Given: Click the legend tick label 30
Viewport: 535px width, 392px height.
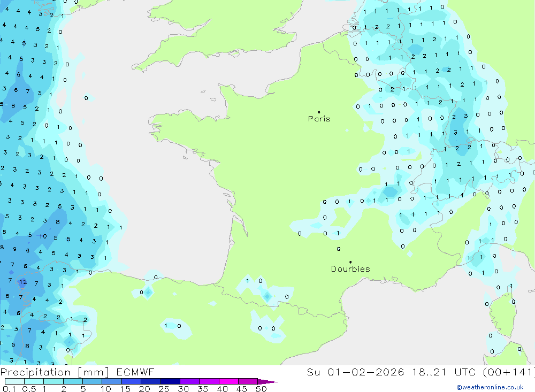Looking at the screenshot, I should coord(183,389).
